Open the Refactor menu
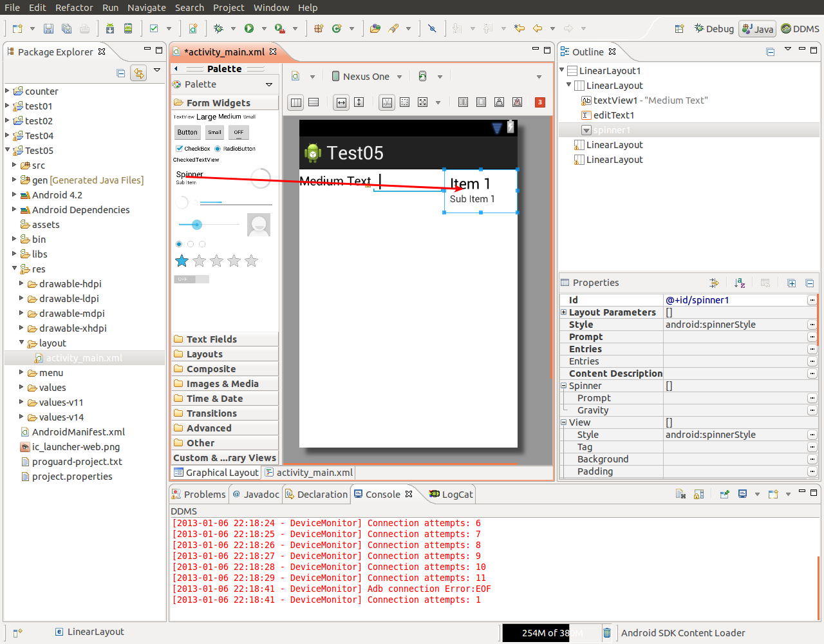Image resolution: width=824 pixels, height=644 pixels. 74,8
